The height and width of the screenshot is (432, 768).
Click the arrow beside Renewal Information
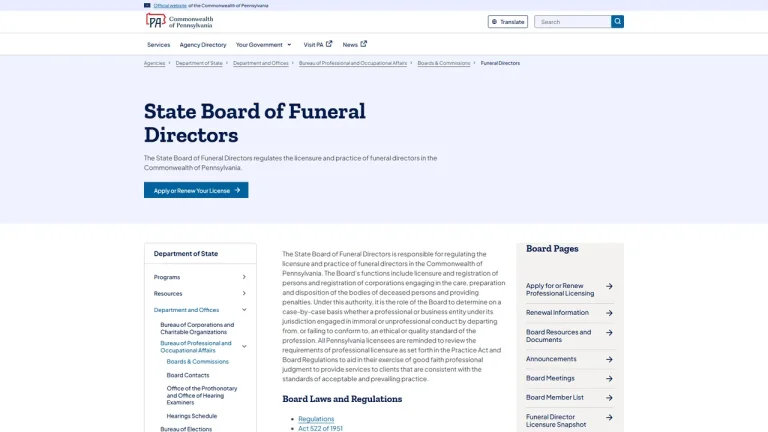[609, 313]
